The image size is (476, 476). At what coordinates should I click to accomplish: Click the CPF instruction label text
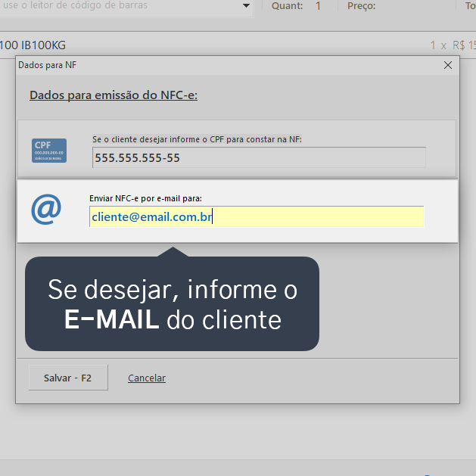197,139
